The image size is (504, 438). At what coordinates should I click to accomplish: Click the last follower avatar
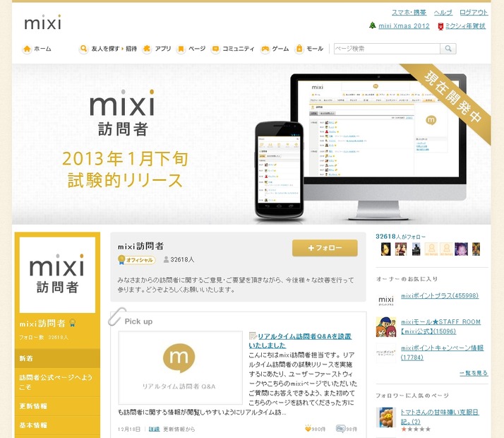(476, 249)
